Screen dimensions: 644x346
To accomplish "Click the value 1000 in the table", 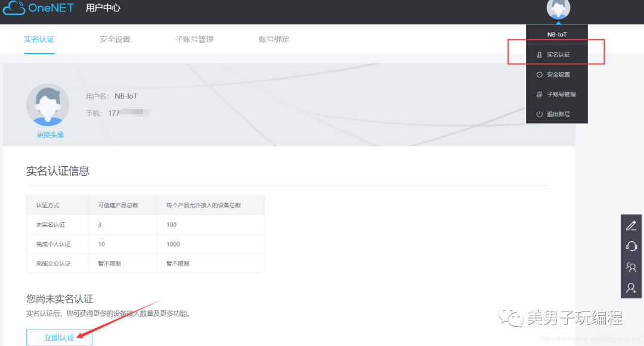I will (x=174, y=244).
